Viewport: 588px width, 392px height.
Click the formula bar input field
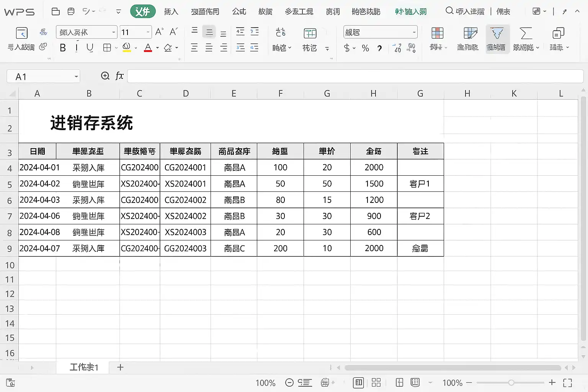tap(354, 76)
